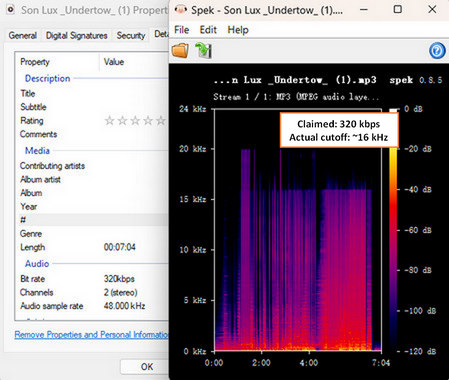Click the Audio section header
The image size is (449, 380).
coord(37,264)
